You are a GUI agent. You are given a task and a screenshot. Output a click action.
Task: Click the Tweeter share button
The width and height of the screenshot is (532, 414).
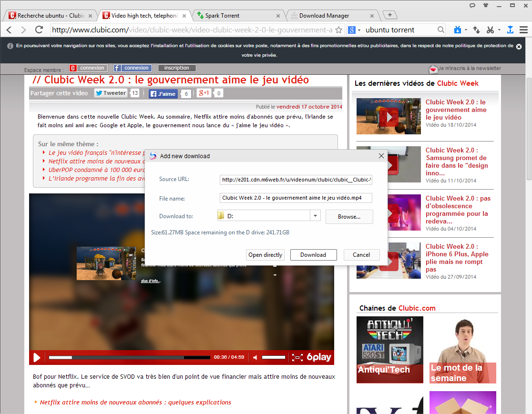point(111,93)
